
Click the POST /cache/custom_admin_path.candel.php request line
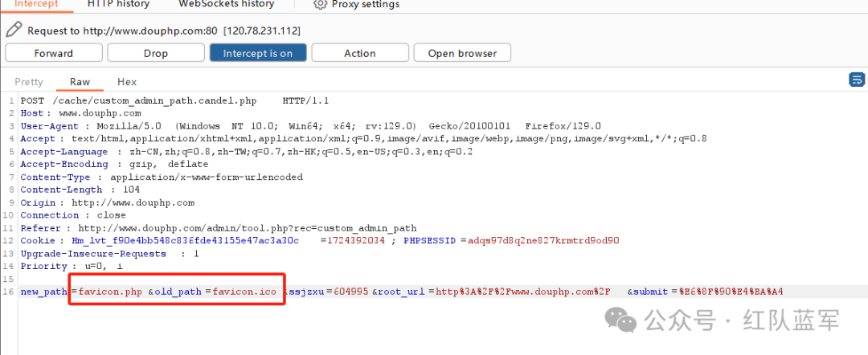coord(175,100)
